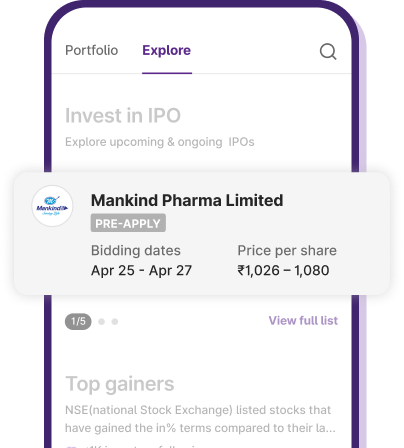Tap Explore upcoming & ongoing IPOs subtitle
The width and height of the screenshot is (404, 448).
click(160, 142)
